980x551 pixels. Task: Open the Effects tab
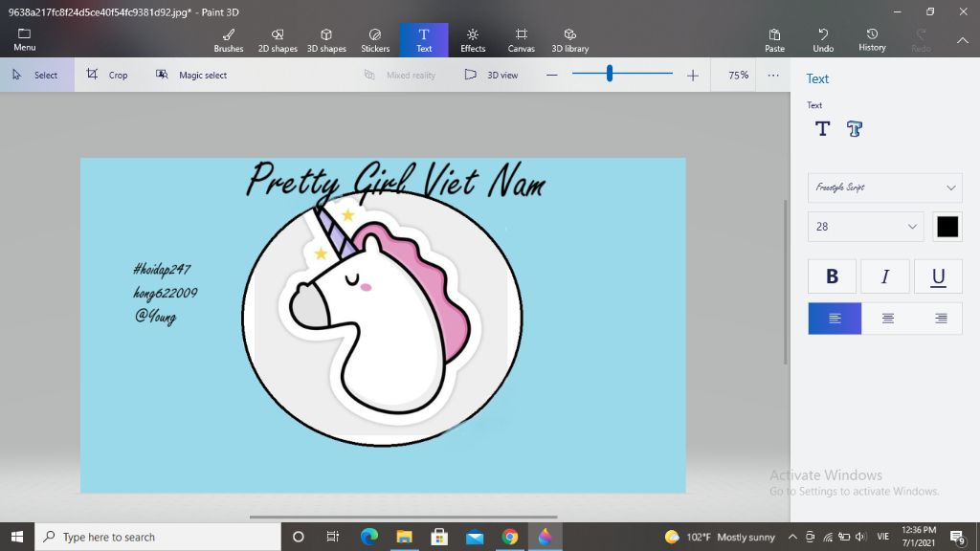click(473, 40)
